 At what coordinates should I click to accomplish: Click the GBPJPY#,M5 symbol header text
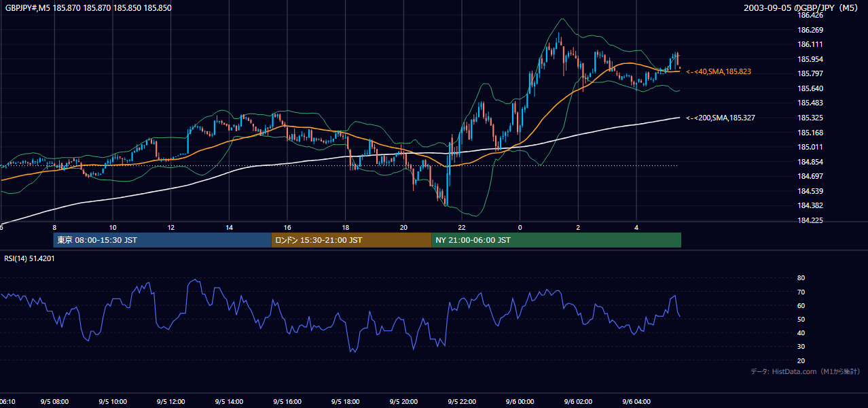pyautogui.click(x=88, y=8)
